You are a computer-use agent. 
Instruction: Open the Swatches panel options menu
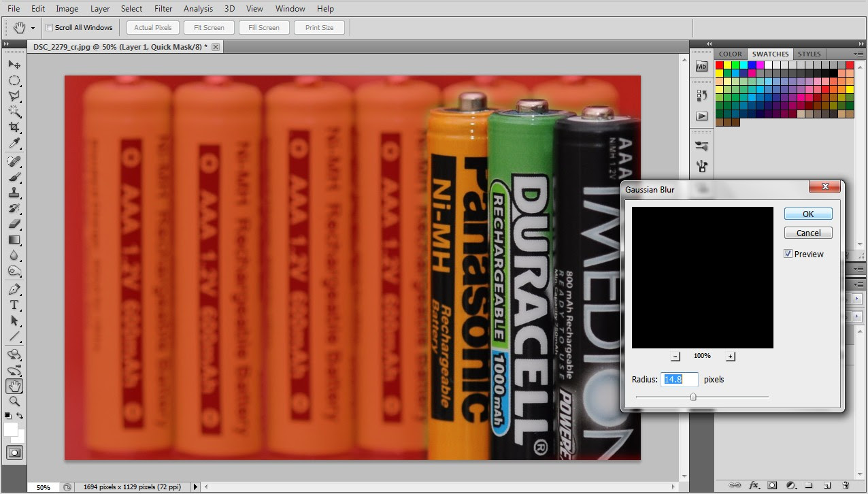858,54
